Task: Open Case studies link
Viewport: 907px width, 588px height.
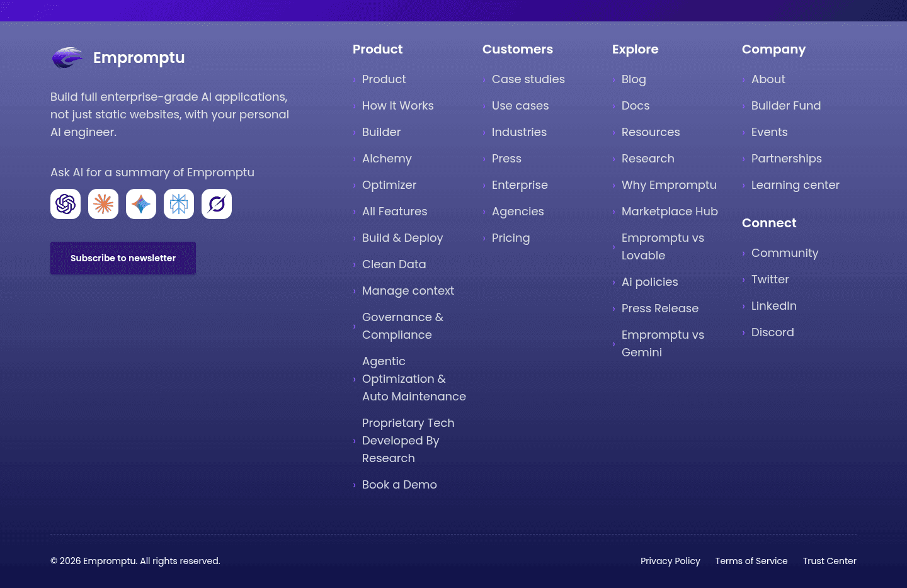Action: coord(528,79)
